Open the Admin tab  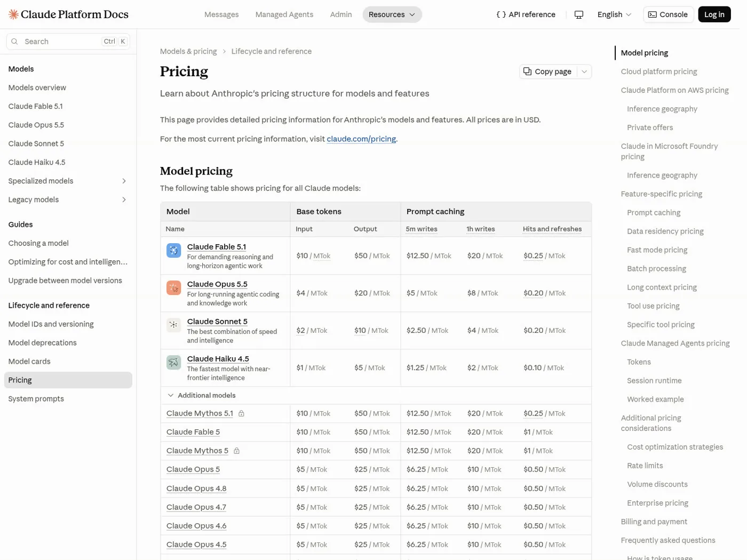point(341,14)
